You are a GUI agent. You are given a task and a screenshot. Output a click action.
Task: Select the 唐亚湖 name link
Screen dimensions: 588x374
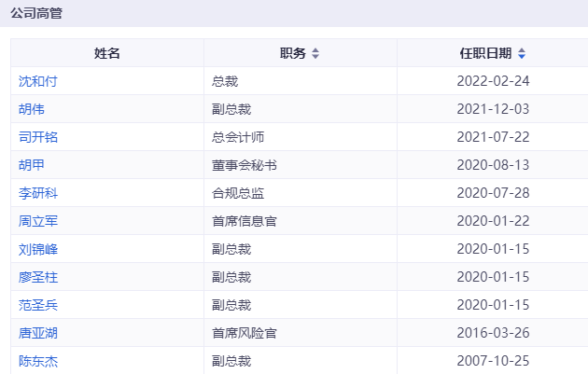[x=38, y=333]
